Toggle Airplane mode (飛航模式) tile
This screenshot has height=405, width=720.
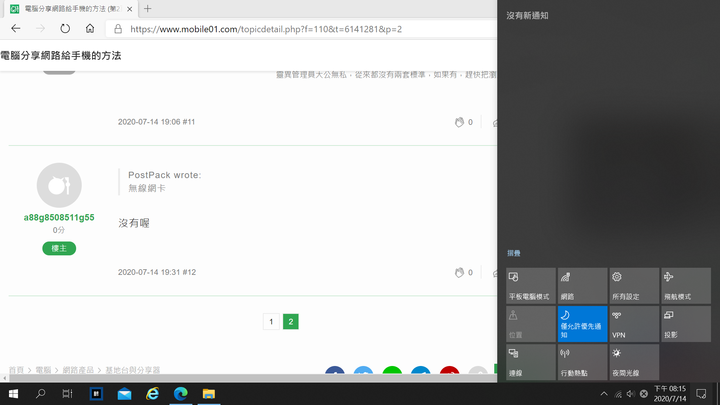(686, 286)
